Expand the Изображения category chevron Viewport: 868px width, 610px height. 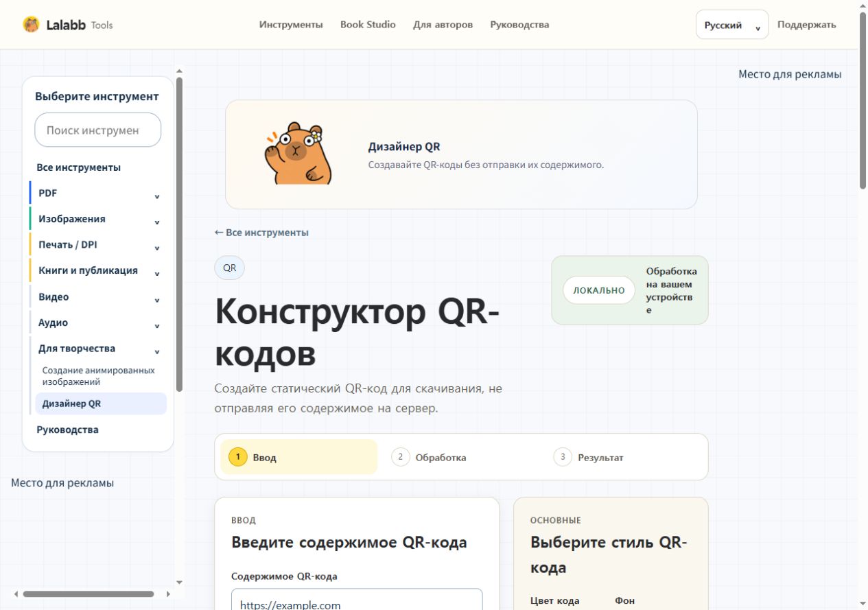click(x=157, y=222)
